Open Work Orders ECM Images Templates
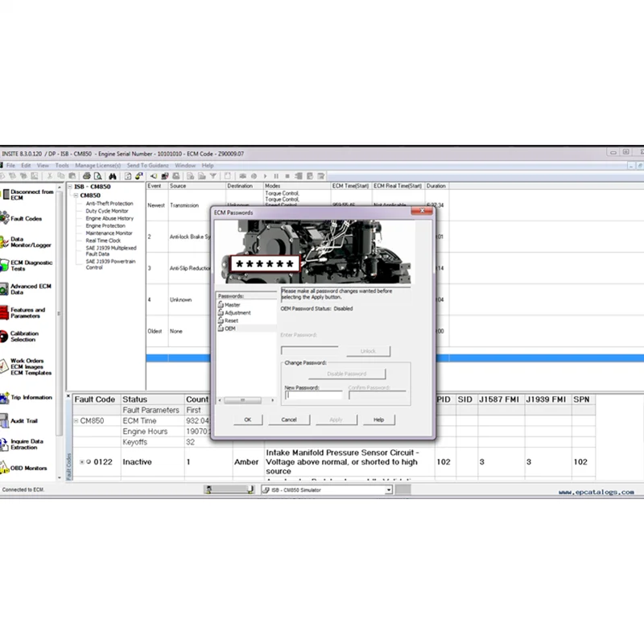The width and height of the screenshot is (644, 644). pos(26,366)
